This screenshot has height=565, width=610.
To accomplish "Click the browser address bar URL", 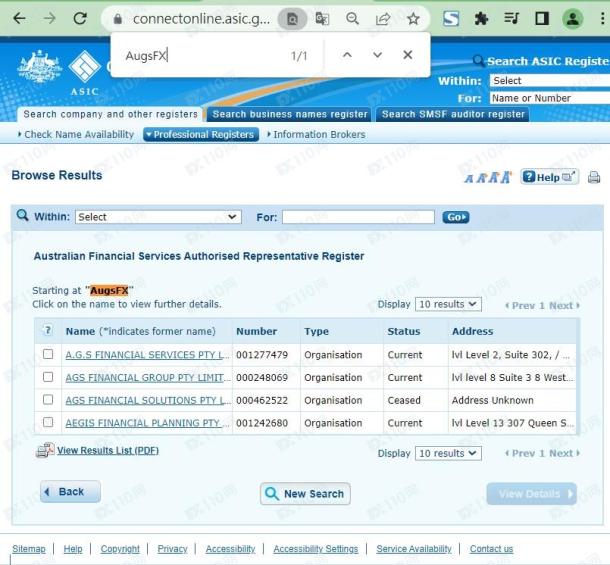I will click(201, 19).
